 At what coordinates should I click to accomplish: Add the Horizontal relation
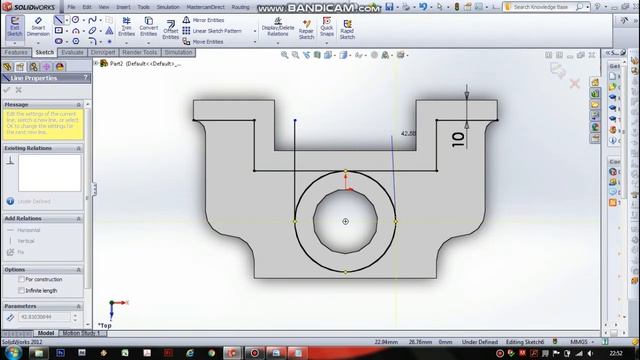[x=24, y=230]
